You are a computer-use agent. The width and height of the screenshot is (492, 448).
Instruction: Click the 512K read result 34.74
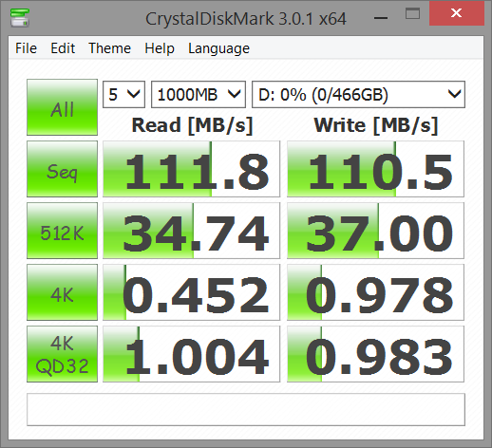192,231
